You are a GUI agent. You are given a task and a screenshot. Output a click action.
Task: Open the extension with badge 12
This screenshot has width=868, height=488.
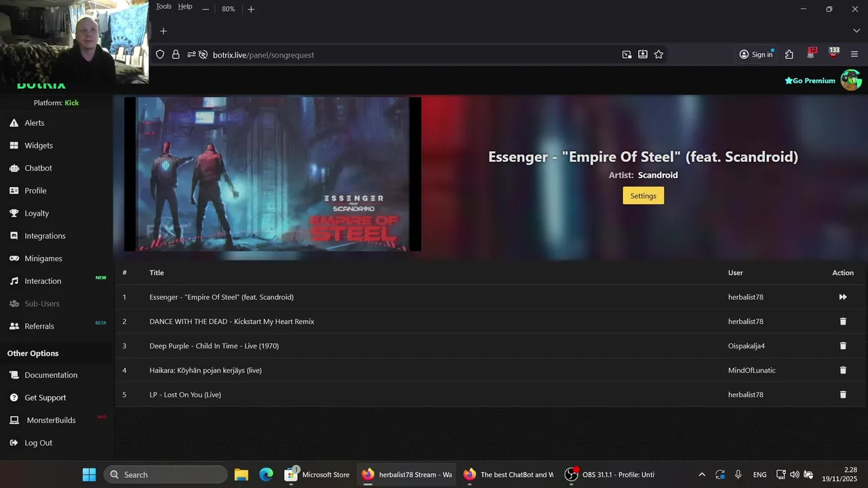click(x=812, y=54)
